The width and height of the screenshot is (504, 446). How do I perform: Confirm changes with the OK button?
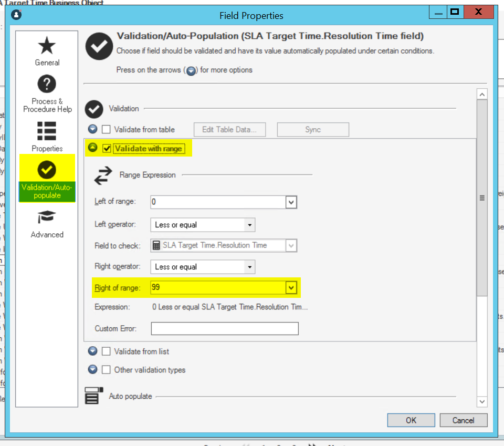(411, 420)
